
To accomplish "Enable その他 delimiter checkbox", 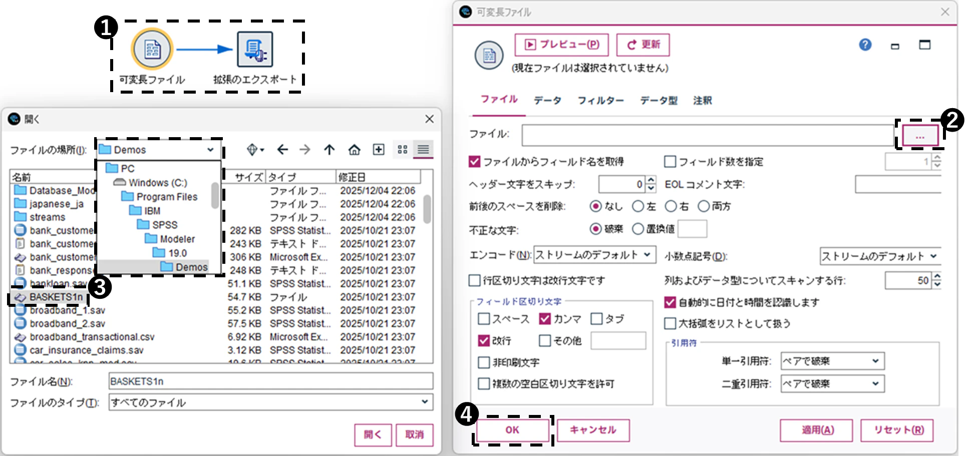I will click(x=545, y=341).
